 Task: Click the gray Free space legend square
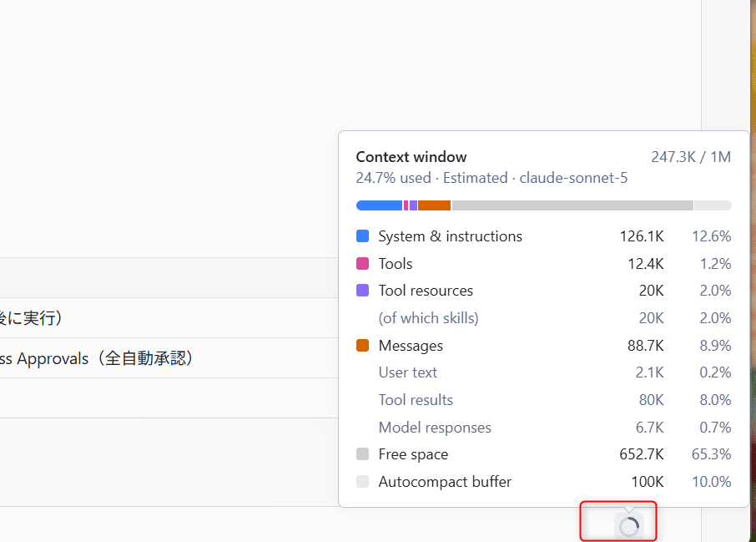click(363, 454)
